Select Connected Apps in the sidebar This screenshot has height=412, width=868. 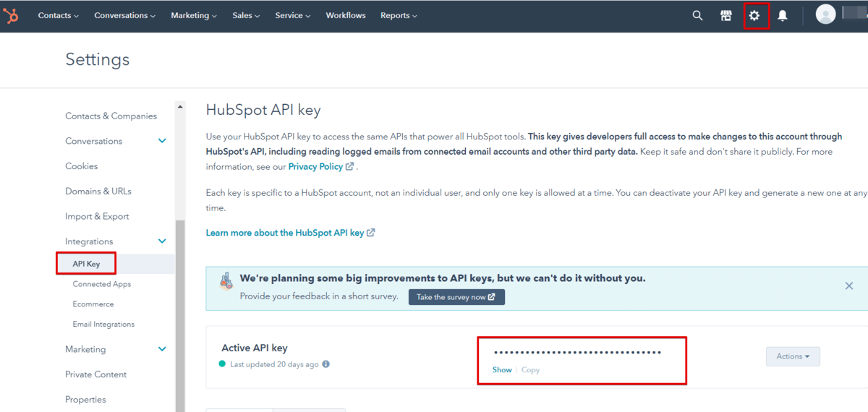point(102,284)
